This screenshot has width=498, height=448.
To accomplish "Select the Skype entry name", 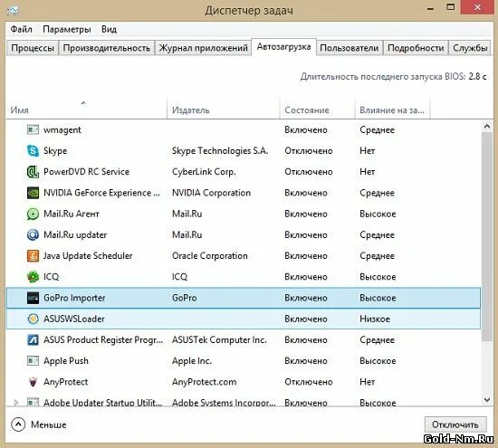I will (x=55, y=151).
